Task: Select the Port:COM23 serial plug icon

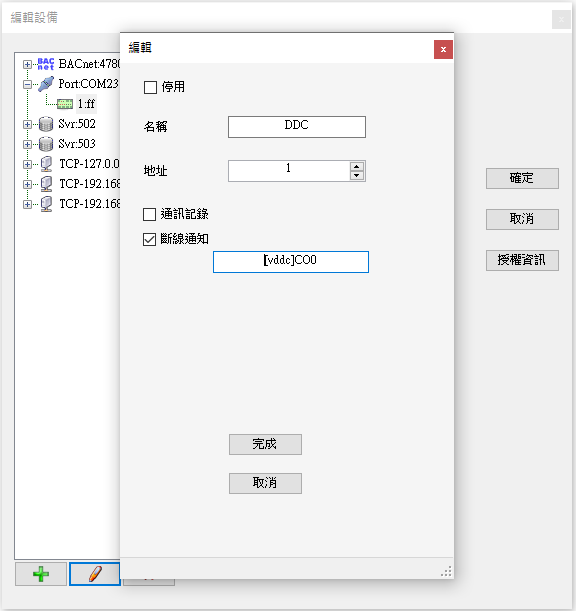Action: [x=46, y=84]
